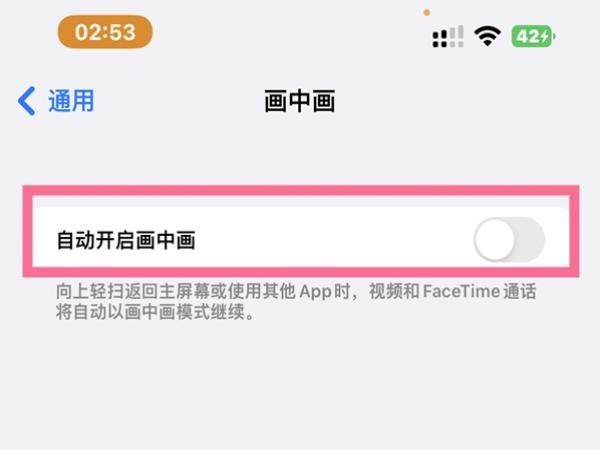Tap the Wi-Fi status icon
This screenshot has height=450, width=600.
487,36
